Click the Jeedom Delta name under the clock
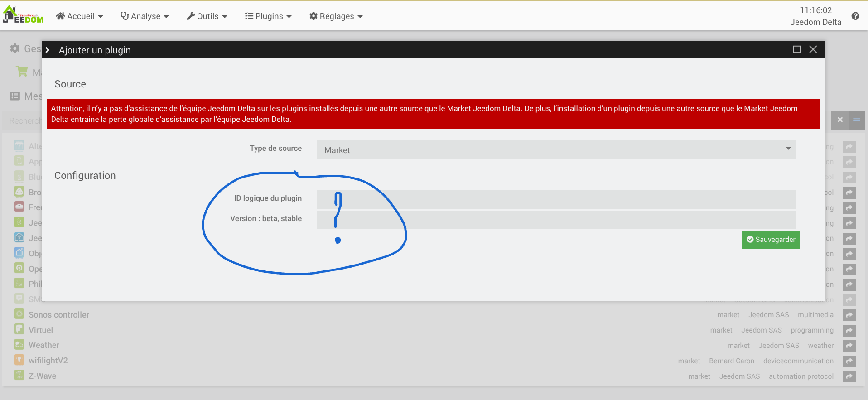This screenshot has width=868, height=400. 816,22
